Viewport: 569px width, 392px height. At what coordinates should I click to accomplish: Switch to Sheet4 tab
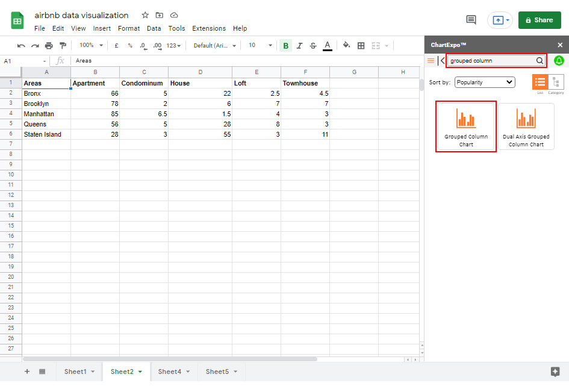[169, 372]
